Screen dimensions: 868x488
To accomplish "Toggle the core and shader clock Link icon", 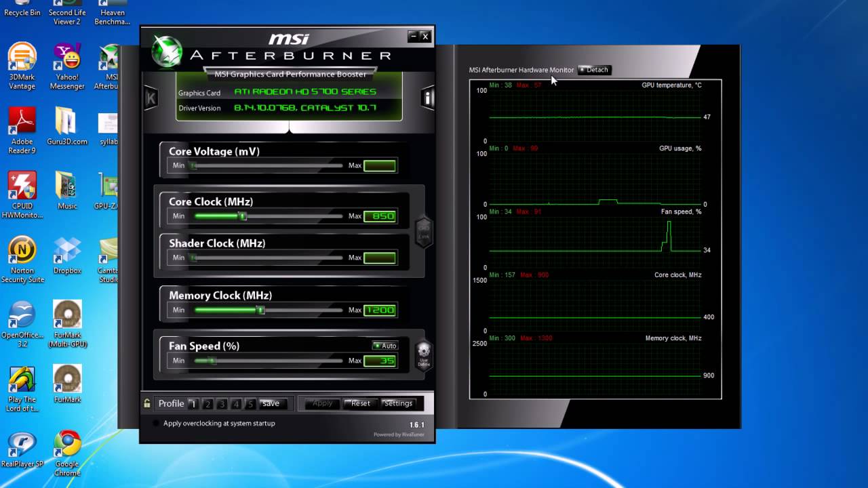I will 423,232.
